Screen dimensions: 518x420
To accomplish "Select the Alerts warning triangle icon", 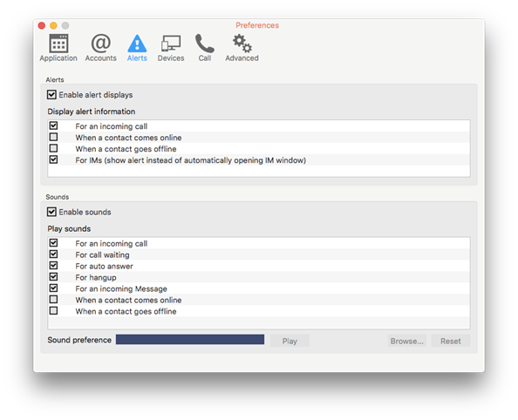I will point(137,44).
